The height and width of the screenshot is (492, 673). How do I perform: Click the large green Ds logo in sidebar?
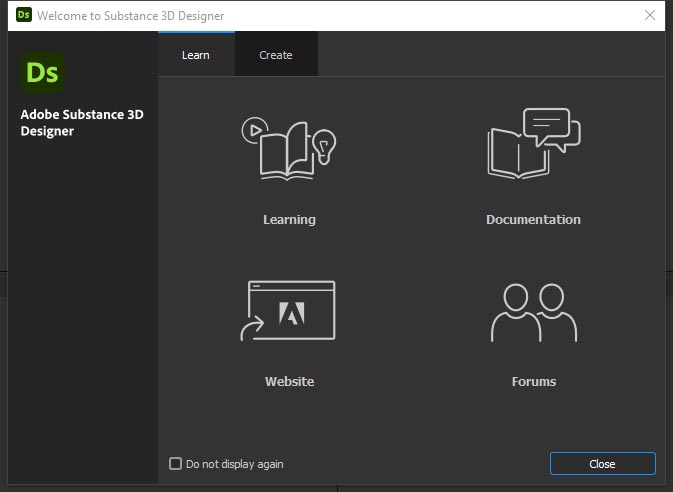click(x=42, y=73)
